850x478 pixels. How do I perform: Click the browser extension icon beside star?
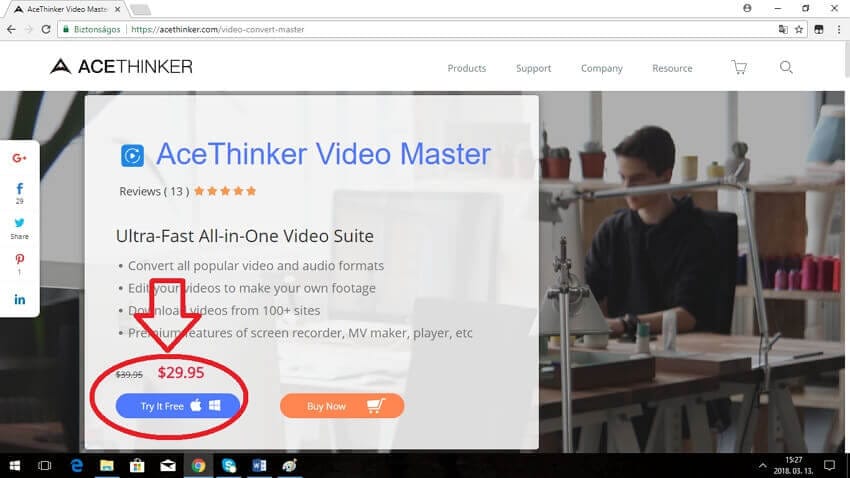pos(819,29)
